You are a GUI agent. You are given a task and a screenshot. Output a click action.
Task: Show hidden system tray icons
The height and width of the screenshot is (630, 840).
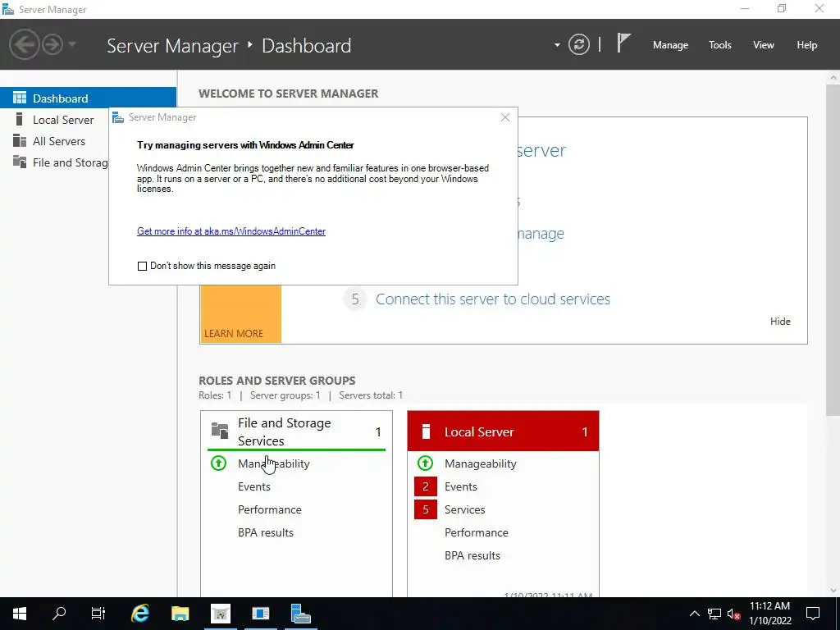(694, 614)
